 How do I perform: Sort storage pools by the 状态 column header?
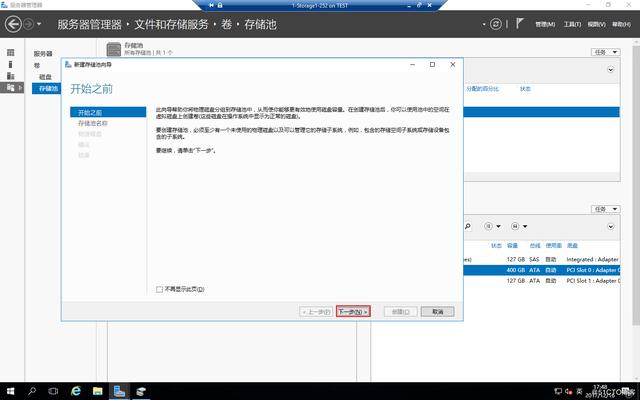tap(525, 89)
